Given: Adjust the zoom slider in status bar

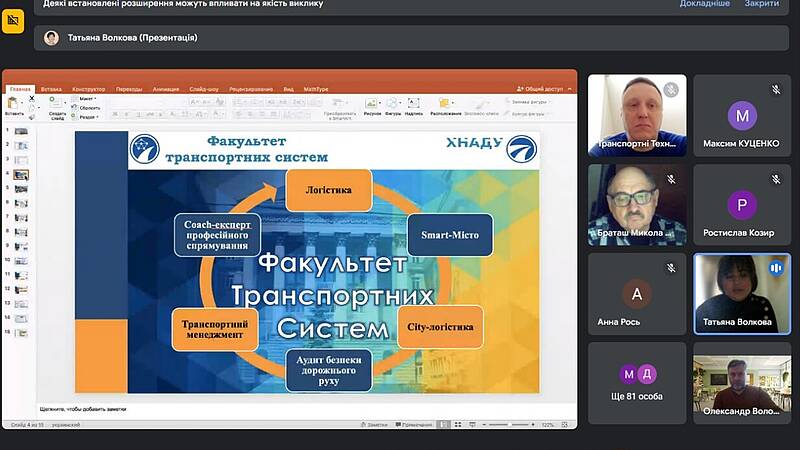Looking at the screenshot, I should [x=508, y=424].
